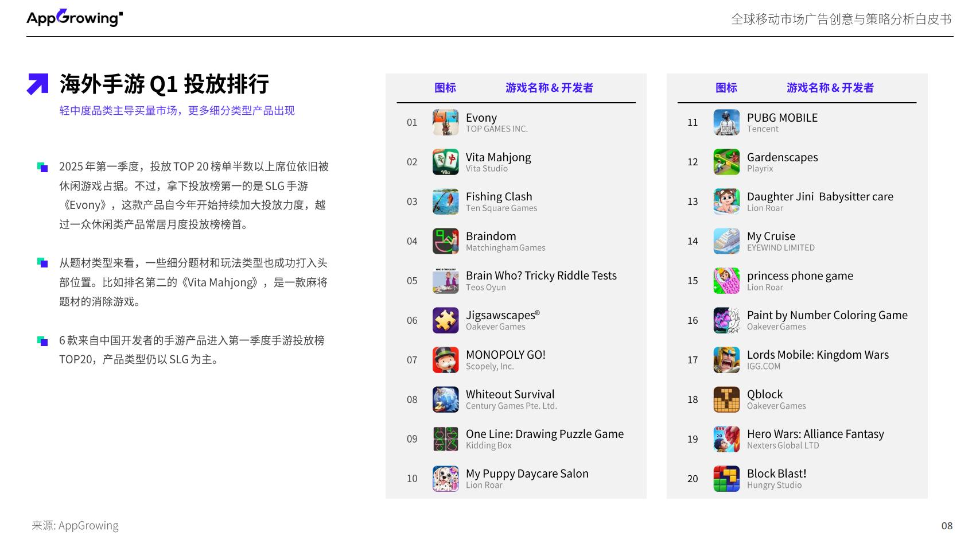Click the bullet marker before '2025 年第一季度'
The image size is (980, 551).
[42, 167]
